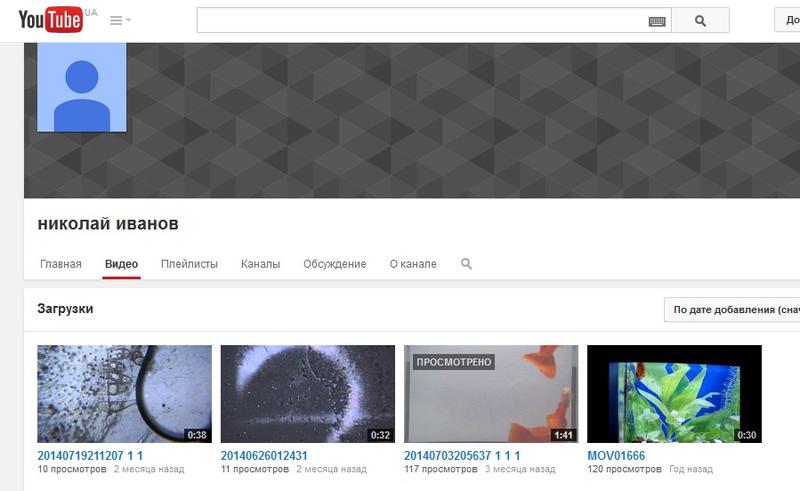Open video thumbnail with 0:38 duration
This screenshot has height=491, width=800.
[x=124, y=394]
